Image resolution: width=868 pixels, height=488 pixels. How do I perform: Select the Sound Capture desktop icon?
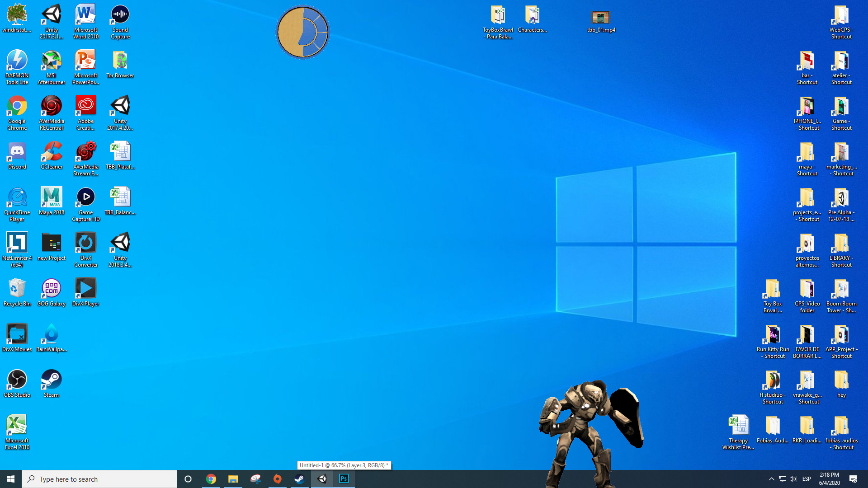tap(120, 21)
